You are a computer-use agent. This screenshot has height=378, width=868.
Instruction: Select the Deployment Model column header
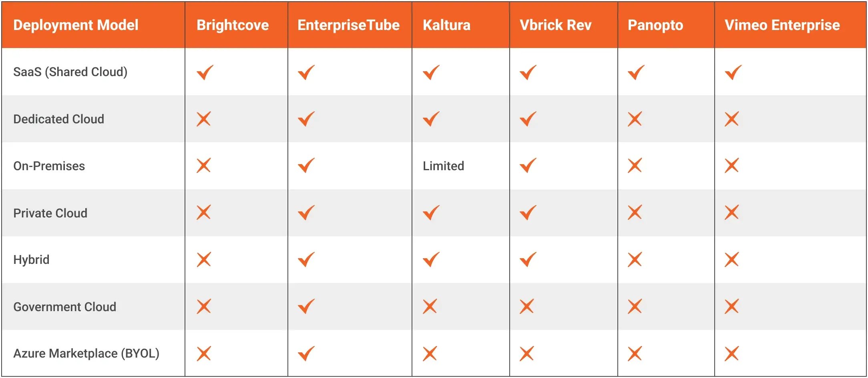pos(76,25)
